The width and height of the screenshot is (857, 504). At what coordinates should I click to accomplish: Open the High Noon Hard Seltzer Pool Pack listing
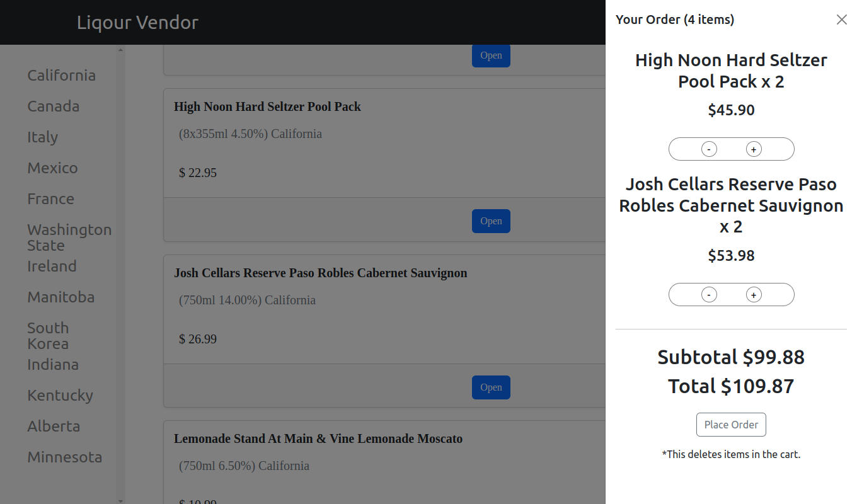pos(491,220)
